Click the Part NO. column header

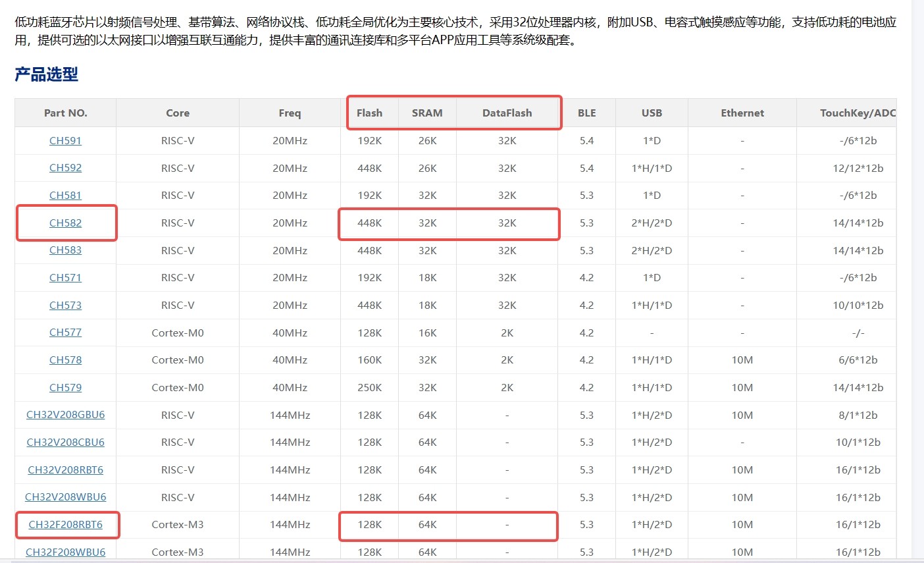pos(65,113)
